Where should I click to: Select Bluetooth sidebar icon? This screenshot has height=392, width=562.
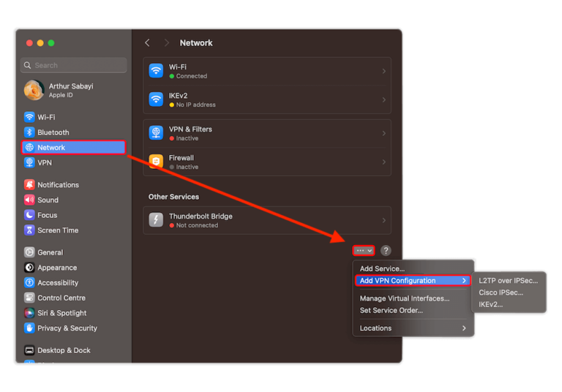click(29, 132)
